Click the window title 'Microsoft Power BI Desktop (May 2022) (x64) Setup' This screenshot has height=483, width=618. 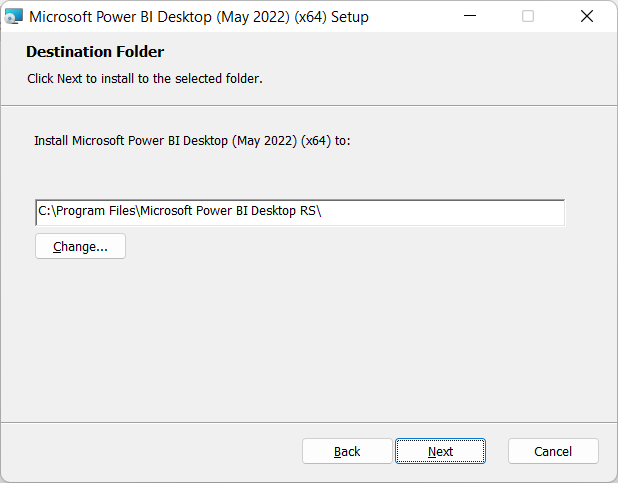(199, 17)
